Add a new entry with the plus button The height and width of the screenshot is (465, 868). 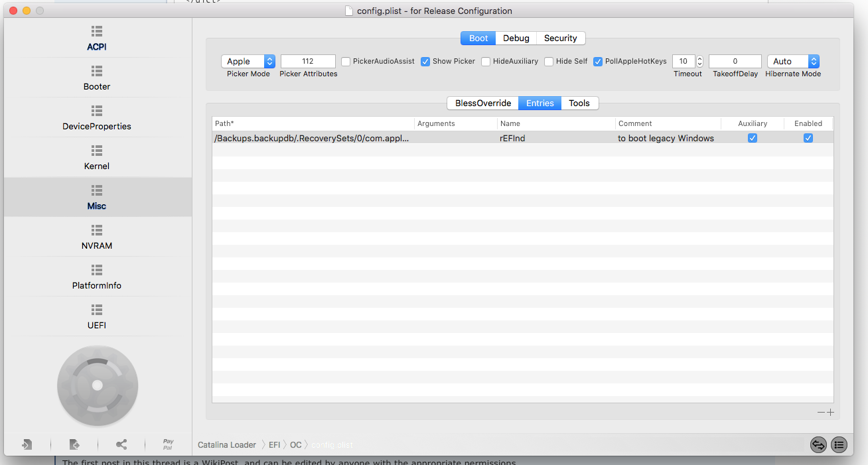coord(830,413)
